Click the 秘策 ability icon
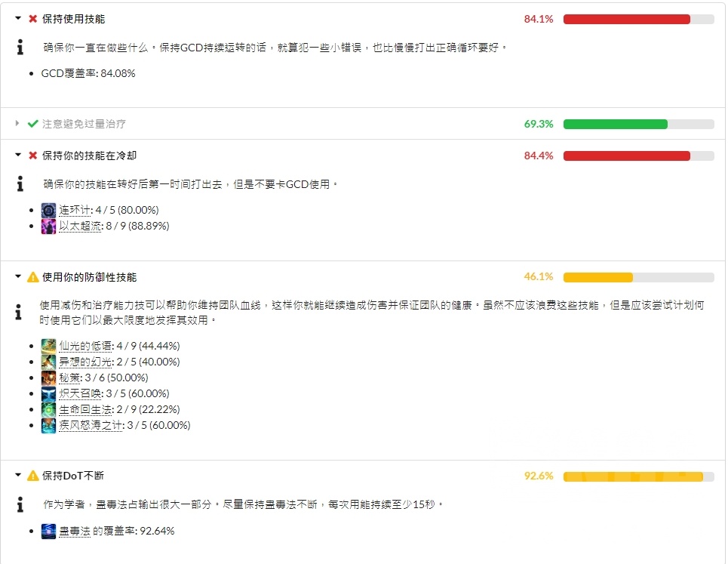The width and height of the screenshot is (728, 564). coord(48,378)
